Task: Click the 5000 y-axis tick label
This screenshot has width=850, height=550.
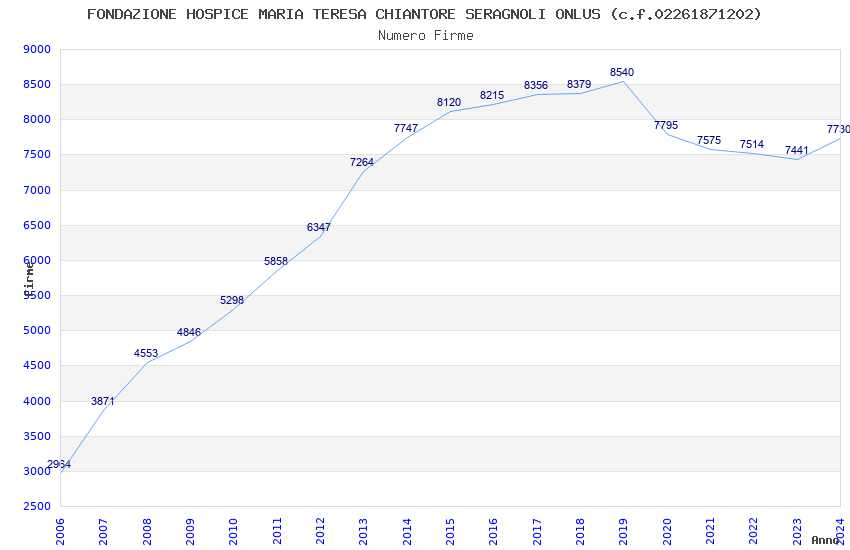Action: (x=37, y=331)
